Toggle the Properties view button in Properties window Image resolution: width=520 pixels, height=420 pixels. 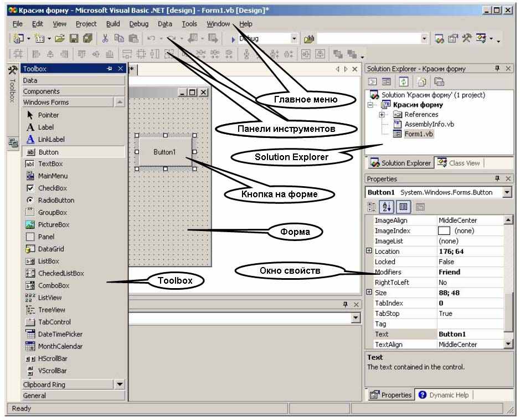[404, 207]
